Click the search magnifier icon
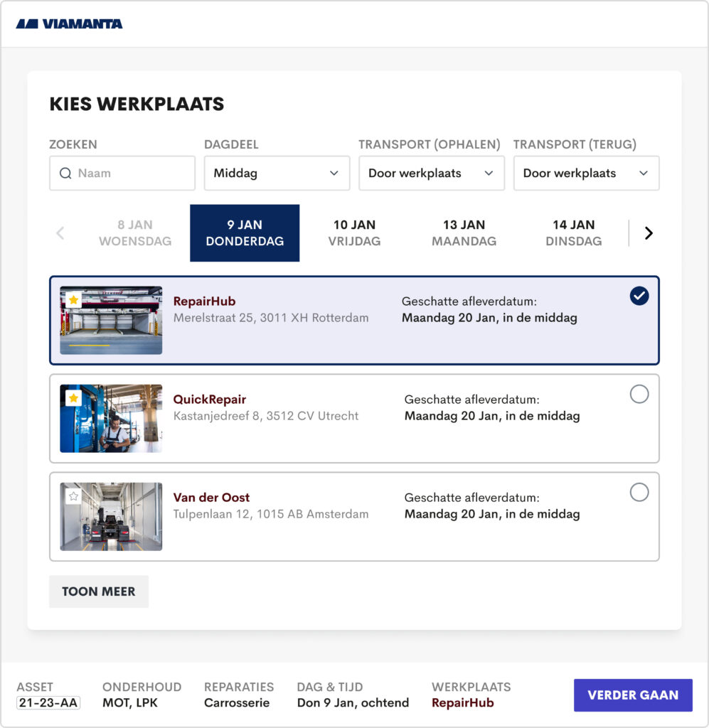This screenshot has width=709, height=728. tap(65, 173)
